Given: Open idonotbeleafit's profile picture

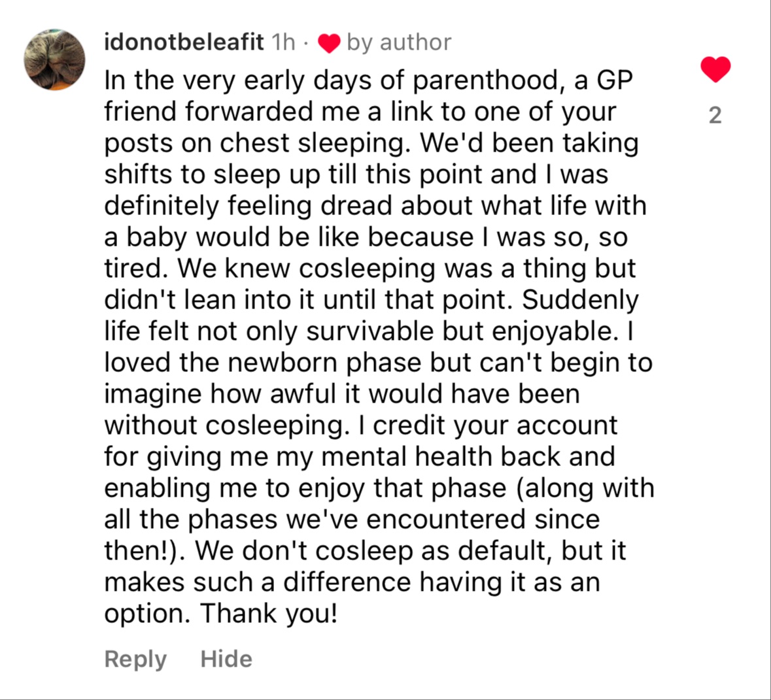Looking at the screenshot, I should (x=55, y=59).
